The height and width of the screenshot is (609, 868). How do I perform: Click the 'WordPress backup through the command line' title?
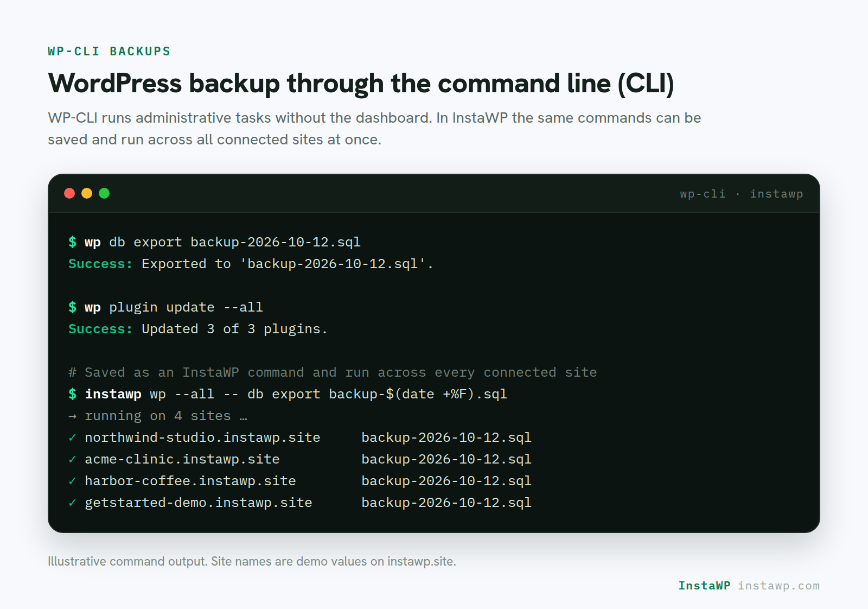(x=361, y=84)
